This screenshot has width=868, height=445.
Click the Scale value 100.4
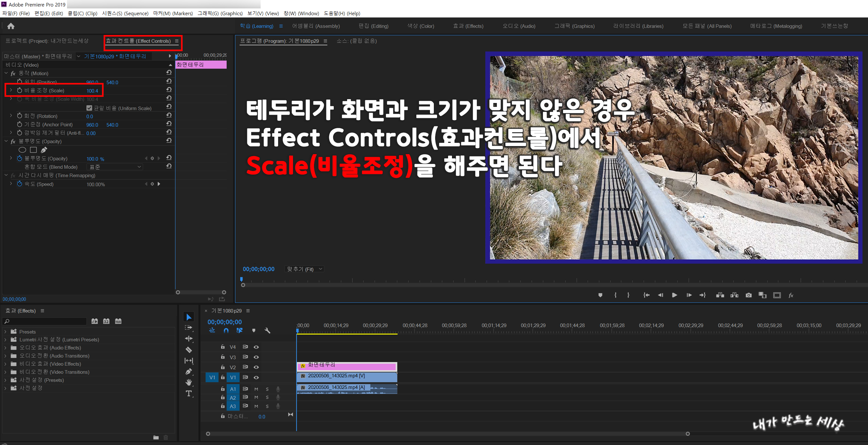coord(92,91)
